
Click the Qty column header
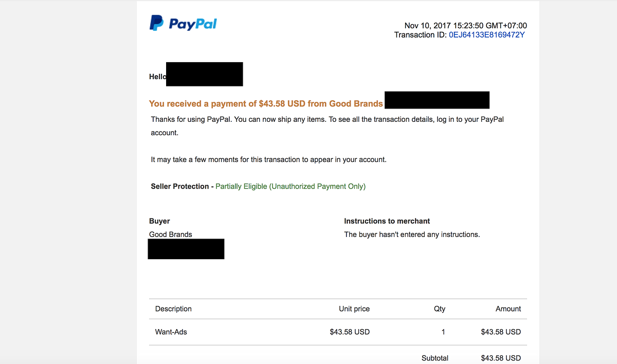440,309
